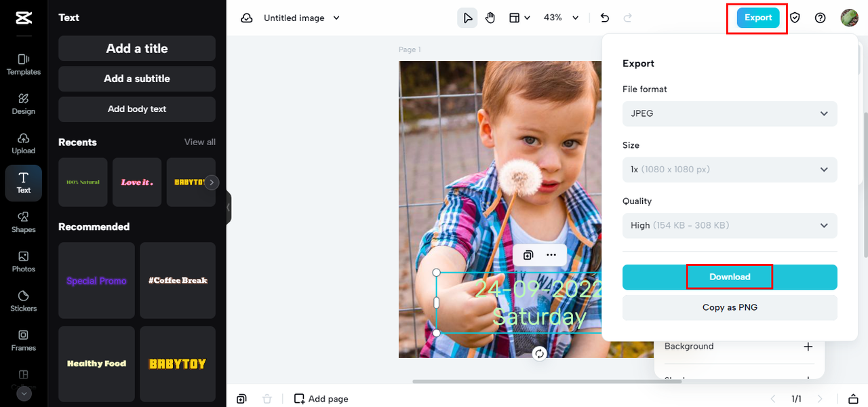
Task: Select the Text sidebar tab
Action: click(x=24, y=183)
